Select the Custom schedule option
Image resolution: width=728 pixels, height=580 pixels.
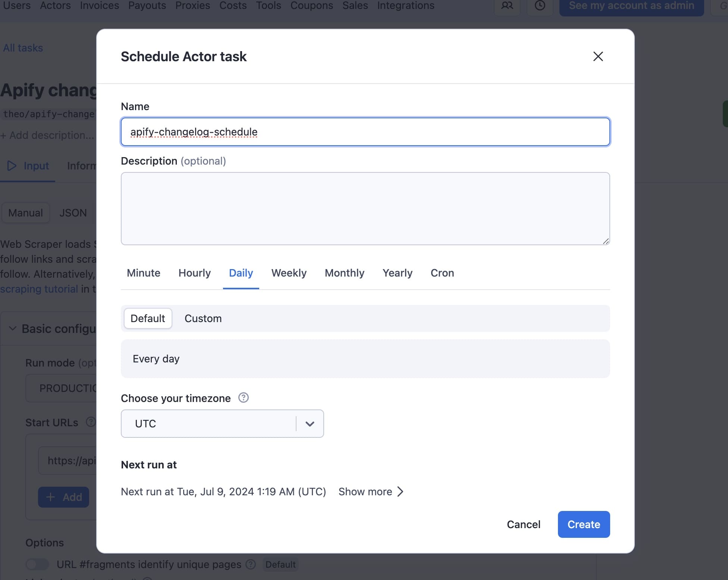203,318
